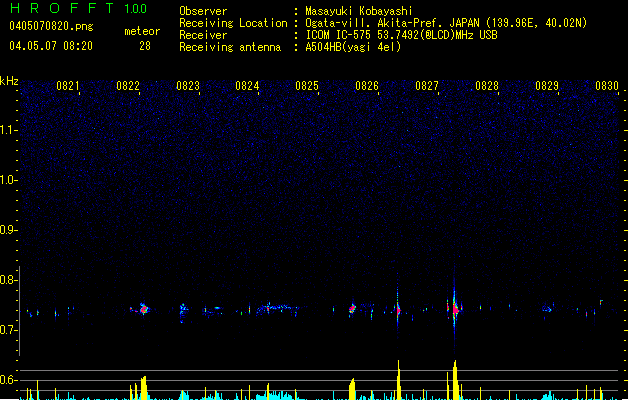Click the Receiver label
Image resolution: width=629 pixels, height=400 pixels.
203,35
